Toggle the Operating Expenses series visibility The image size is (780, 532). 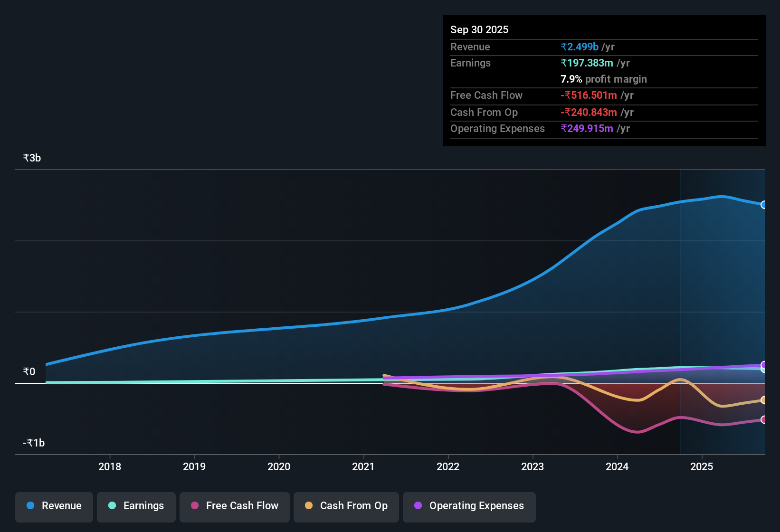[469, 506]
